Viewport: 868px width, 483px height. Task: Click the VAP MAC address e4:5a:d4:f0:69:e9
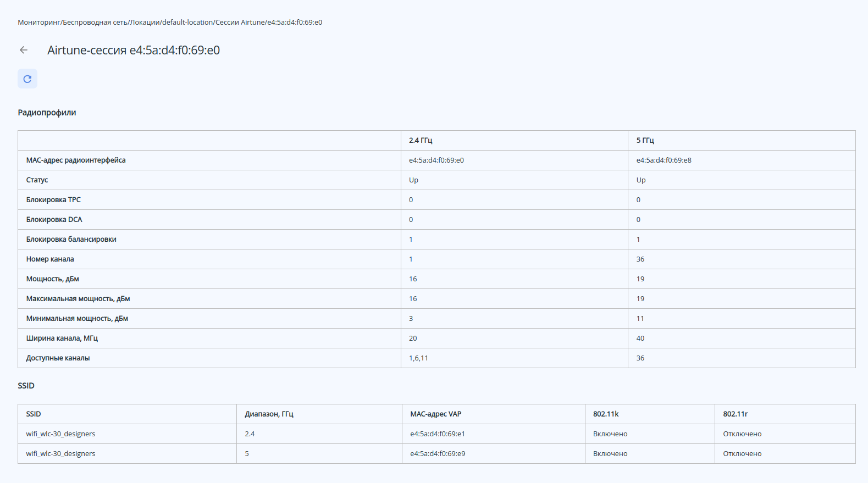pyautogui.click(x=437, y=454)
